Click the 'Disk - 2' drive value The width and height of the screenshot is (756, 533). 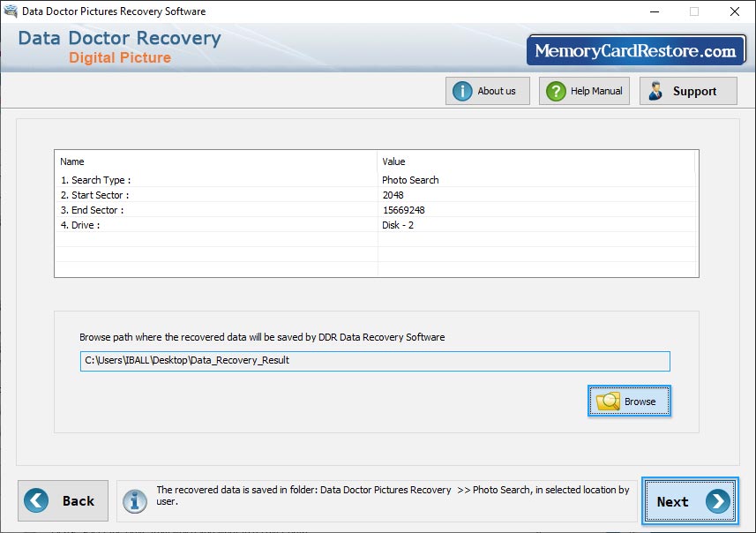point(398,225)
